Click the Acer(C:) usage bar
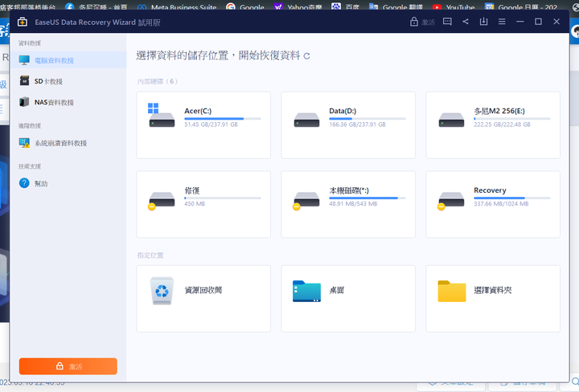This screenshot has width=579, height=392. pyautogui.click(x=223, y=119)
